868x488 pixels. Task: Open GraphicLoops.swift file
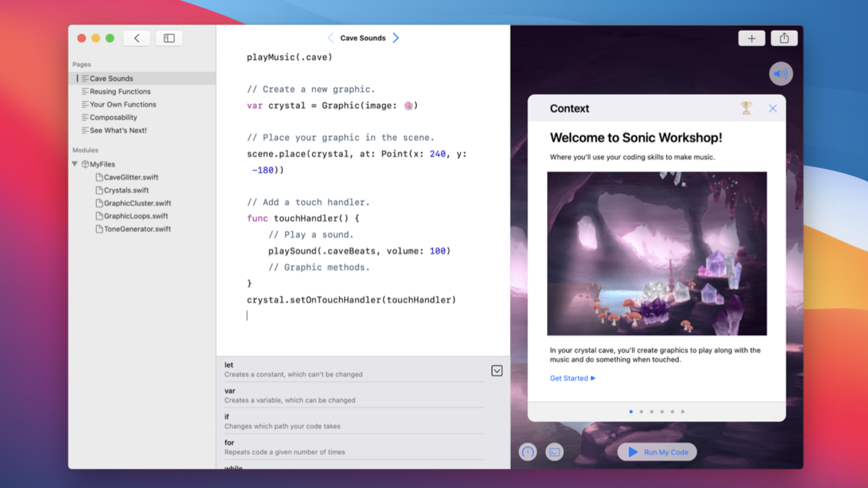coord(142,216)
